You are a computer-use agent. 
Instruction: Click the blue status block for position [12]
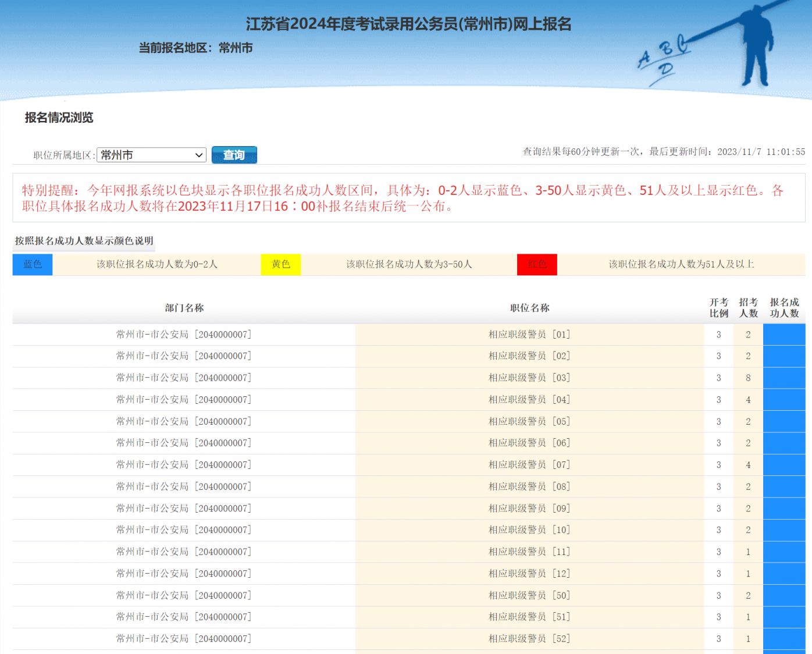[x=784, y=574]
